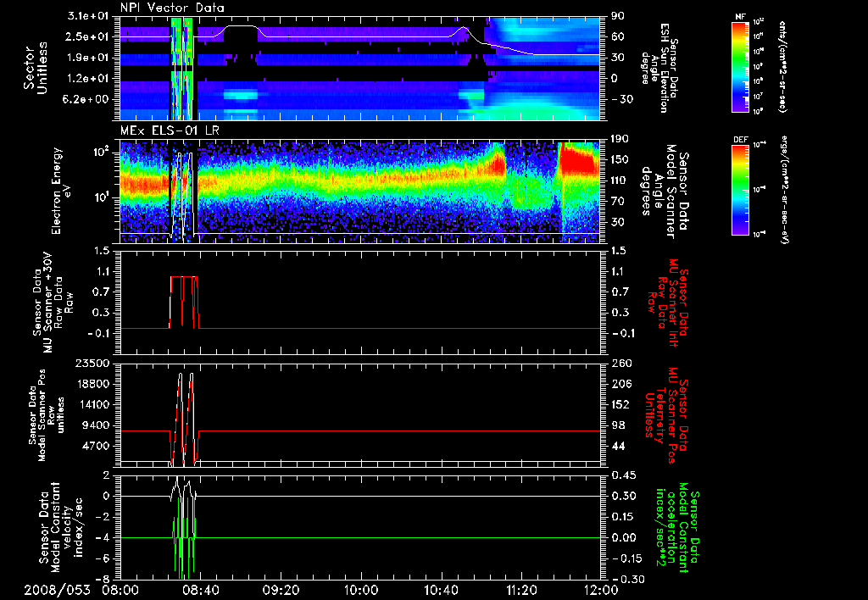The image size is (868, 600).
Task: Click the 1.2e+01 sector tick value
Action: pyautogui.click(x=87, y=79)
